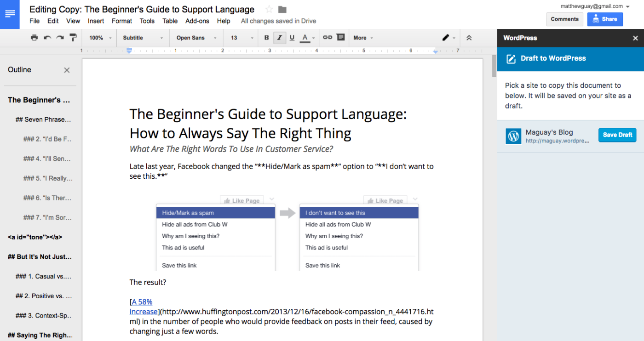Toggle underline formatting

[292, 38]
